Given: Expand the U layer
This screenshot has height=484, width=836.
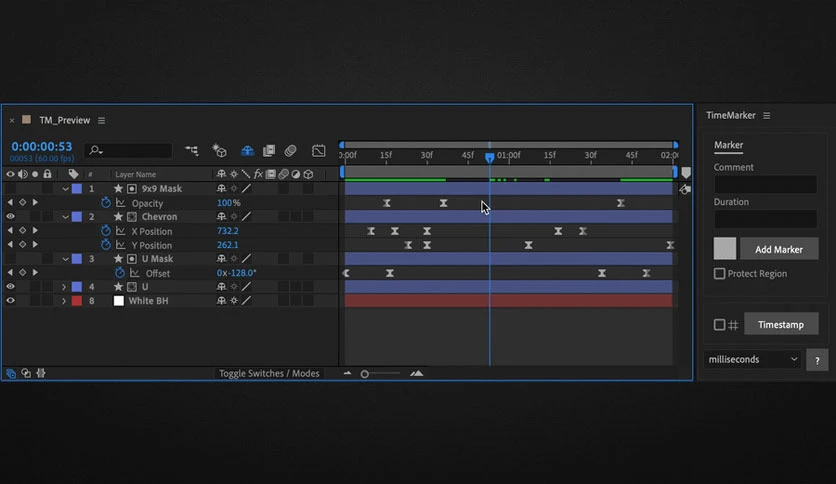Looking at the screenshot, I should tap(64, 287).
